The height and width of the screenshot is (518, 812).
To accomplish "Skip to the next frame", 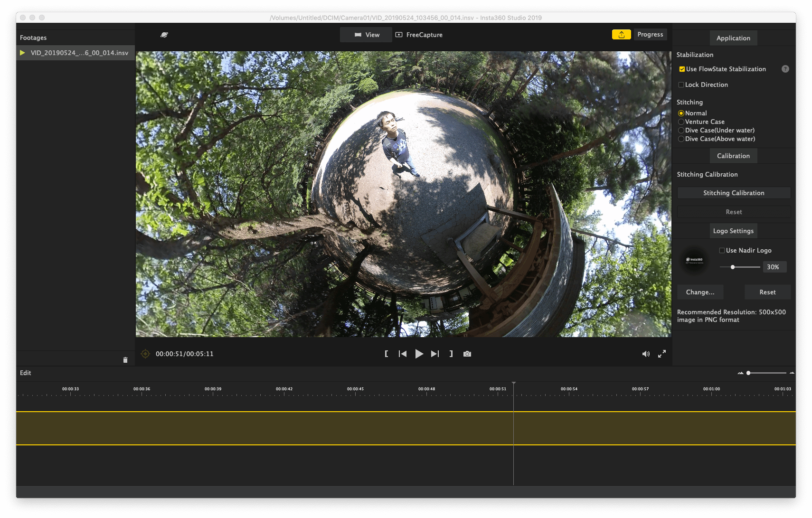I will click(435, 354).
